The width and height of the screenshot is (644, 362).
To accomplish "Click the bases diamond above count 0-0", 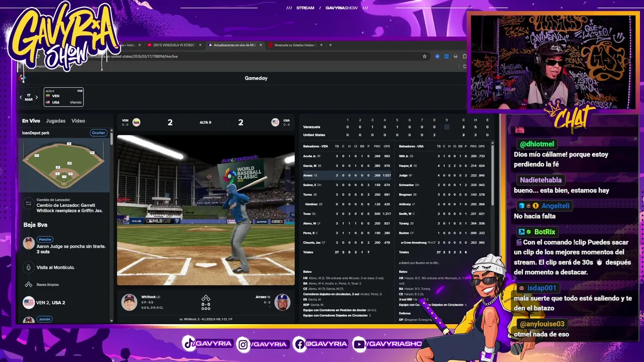I will pos(206,298).
